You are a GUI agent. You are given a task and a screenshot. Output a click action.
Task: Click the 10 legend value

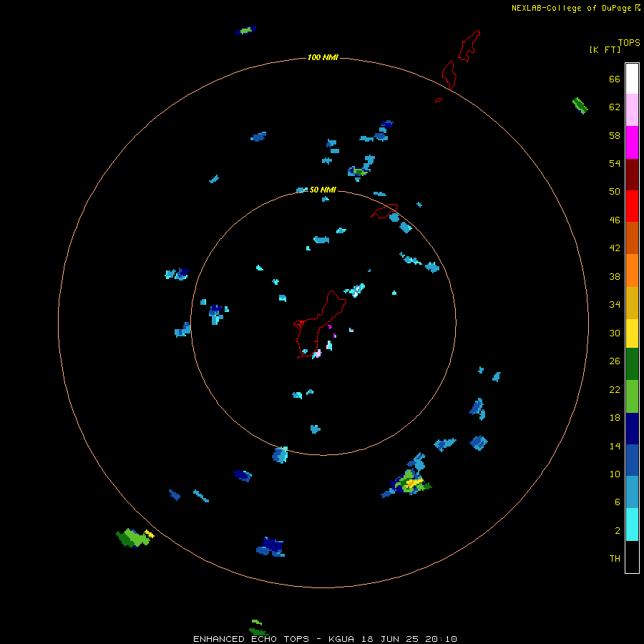[615, 474]
